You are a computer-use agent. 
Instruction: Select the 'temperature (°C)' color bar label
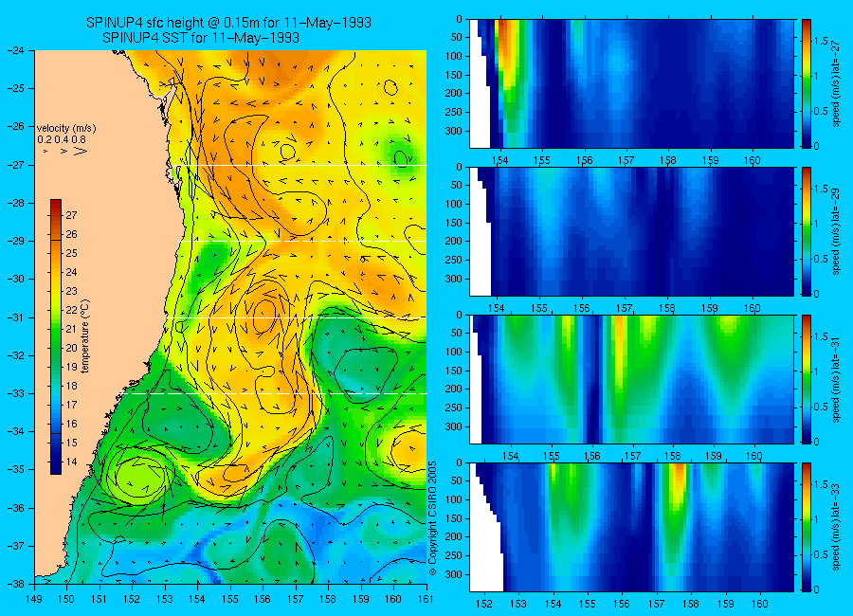[85, 336]
